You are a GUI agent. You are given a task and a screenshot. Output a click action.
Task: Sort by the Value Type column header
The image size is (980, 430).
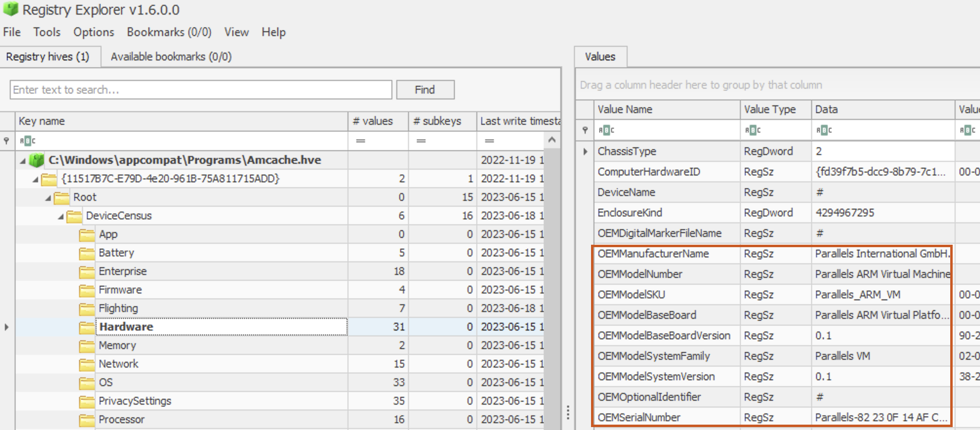click(776, 110)
